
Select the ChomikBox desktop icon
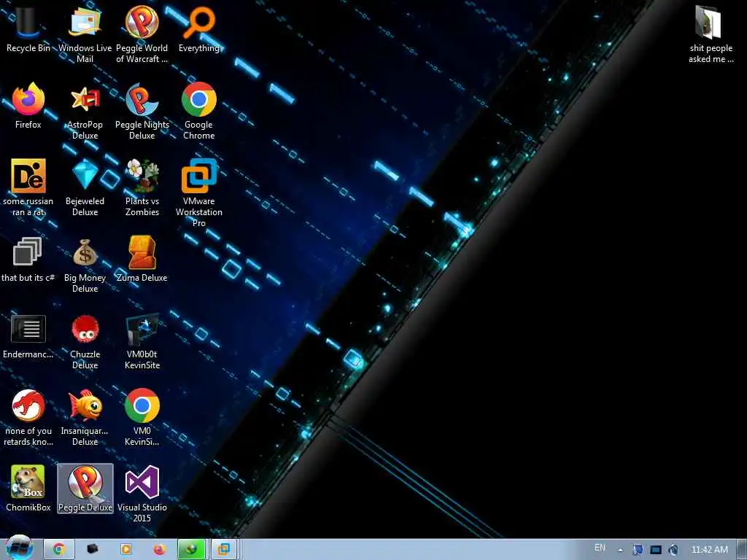28,489
